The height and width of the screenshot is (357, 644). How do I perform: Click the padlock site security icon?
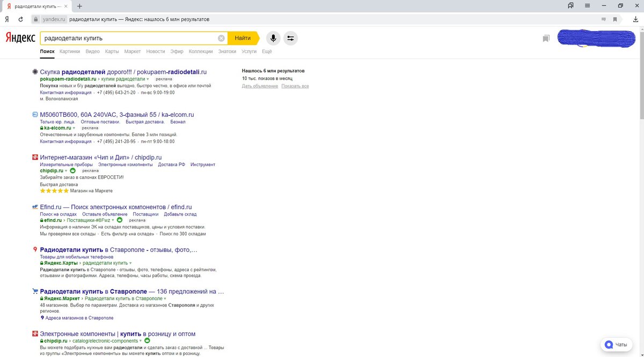[36, 19]
